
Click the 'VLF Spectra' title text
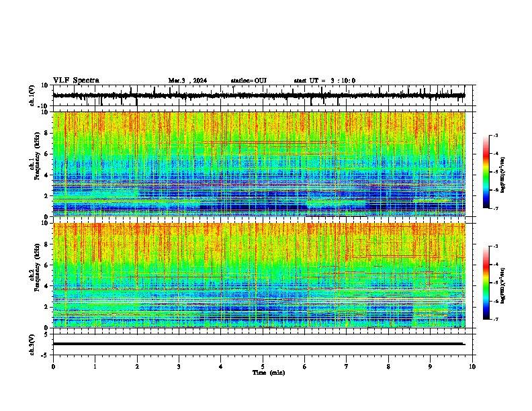pyautogui.click(x=76, y=80)
